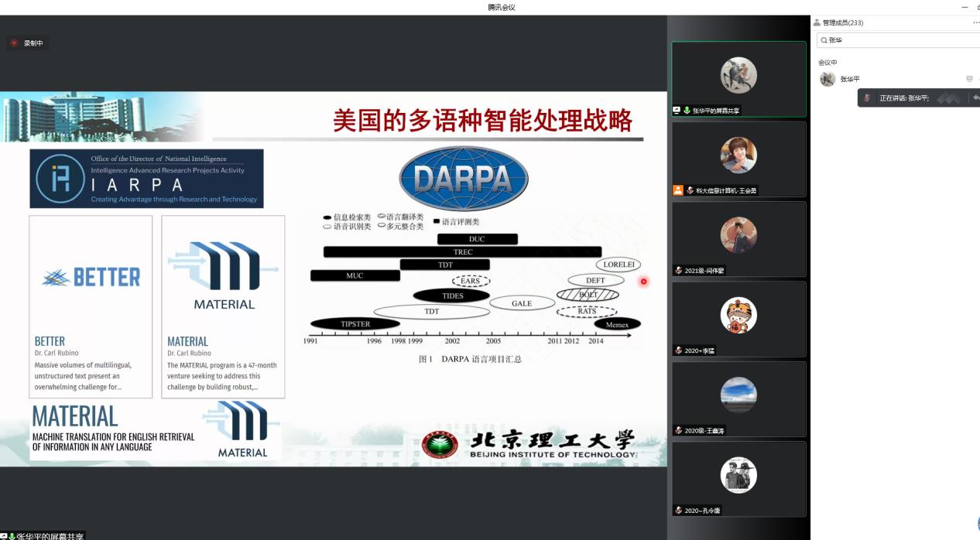Select the 2020+李猛 video tile
The height and width of the screenshot is (540, 980).
click(738, 319)
